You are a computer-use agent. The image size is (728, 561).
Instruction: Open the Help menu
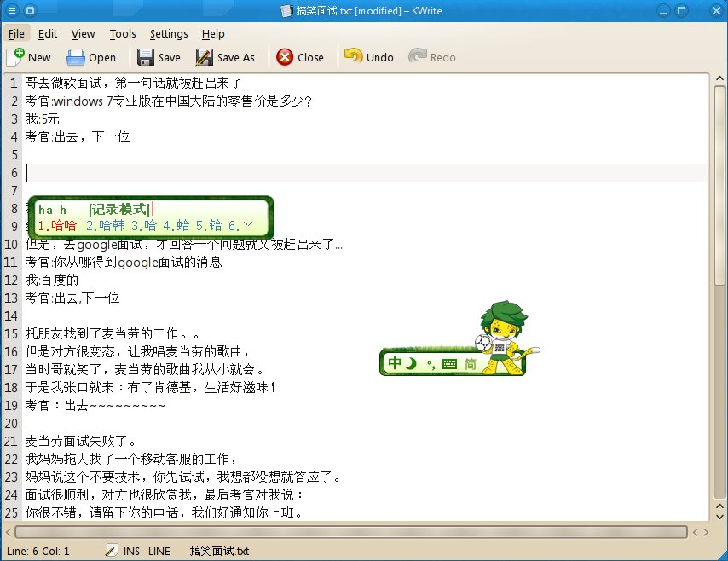point(213,34)
